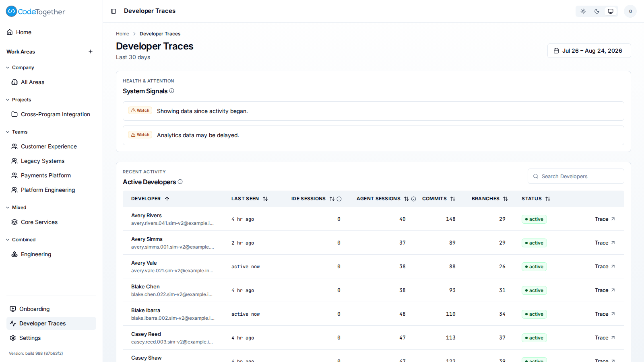This screenshot has height=362, width=644.
Task: Click the Casey Shaw developer name
Action: coord(147,358)
